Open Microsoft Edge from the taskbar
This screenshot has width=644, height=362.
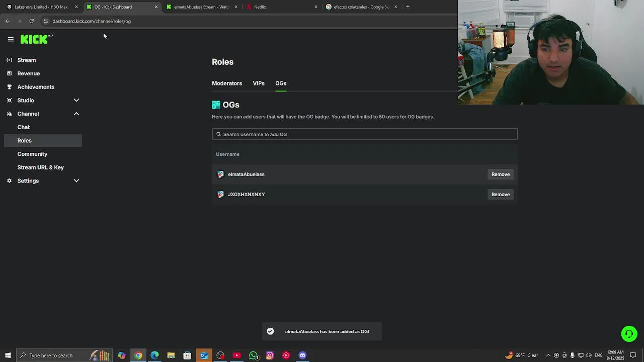click(x=154, y=355)
